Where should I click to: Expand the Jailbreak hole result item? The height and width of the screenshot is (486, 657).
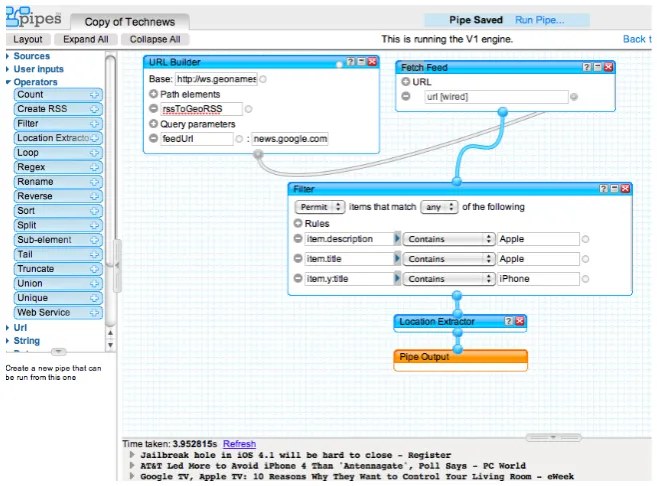132,455
